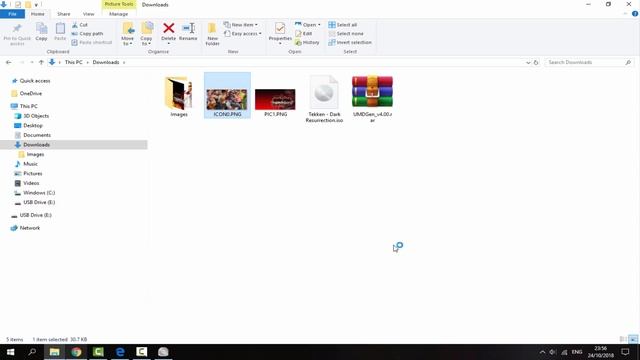Open Microsoft Edge from taskbar
Screen dimensions: 640x360
(x=120, y=352)
